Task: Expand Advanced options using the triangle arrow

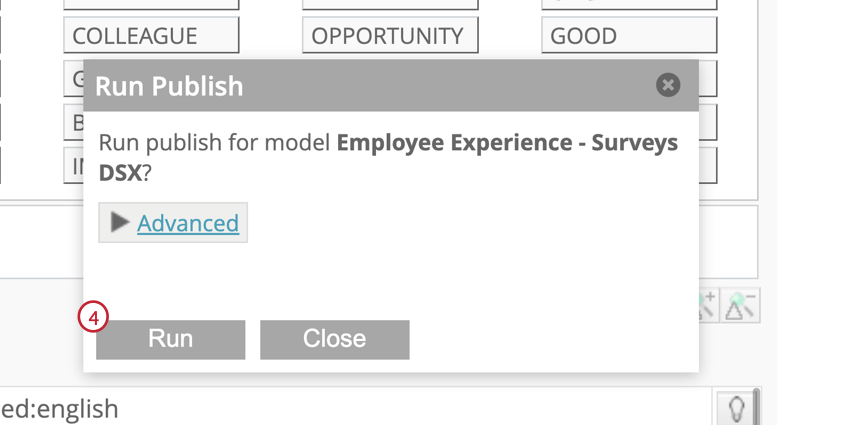Action: pos(120,222)
